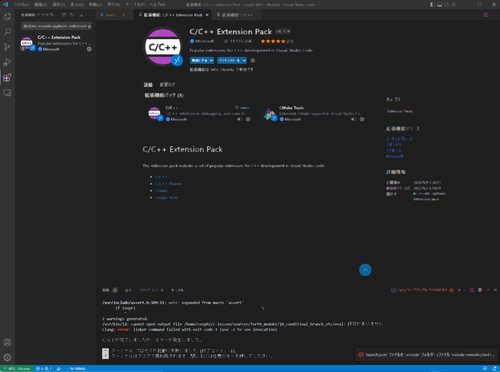Select the 詳細 (Details) tab

click(148, 84)
